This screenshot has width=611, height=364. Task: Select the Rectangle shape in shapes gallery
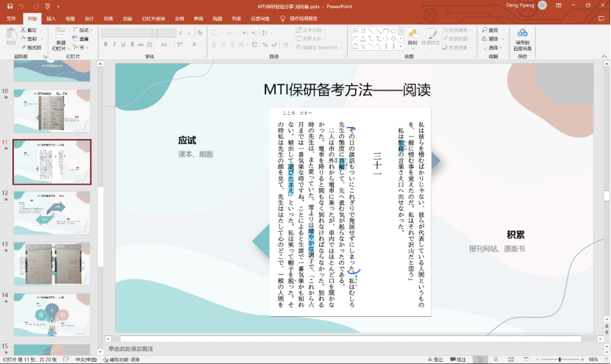[x=386, y=31]
